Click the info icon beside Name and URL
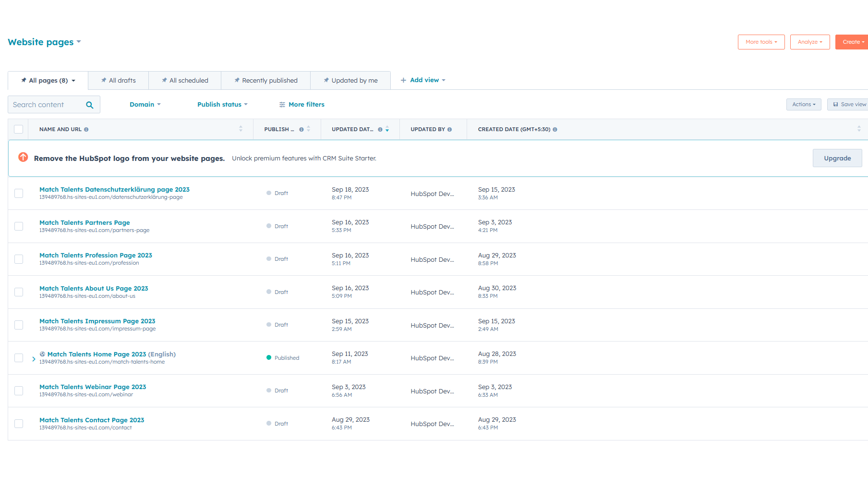 point(86,130)
